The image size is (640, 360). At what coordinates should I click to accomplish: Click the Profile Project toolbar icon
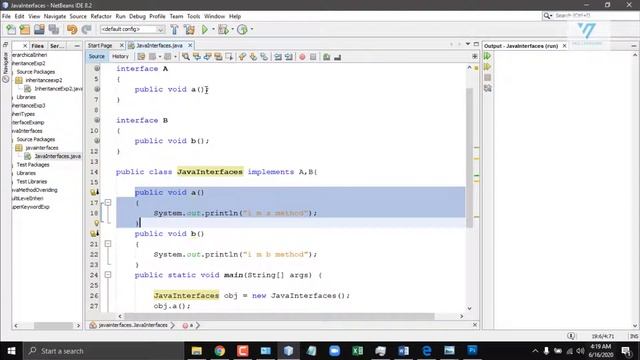click(x=242, y=29)
